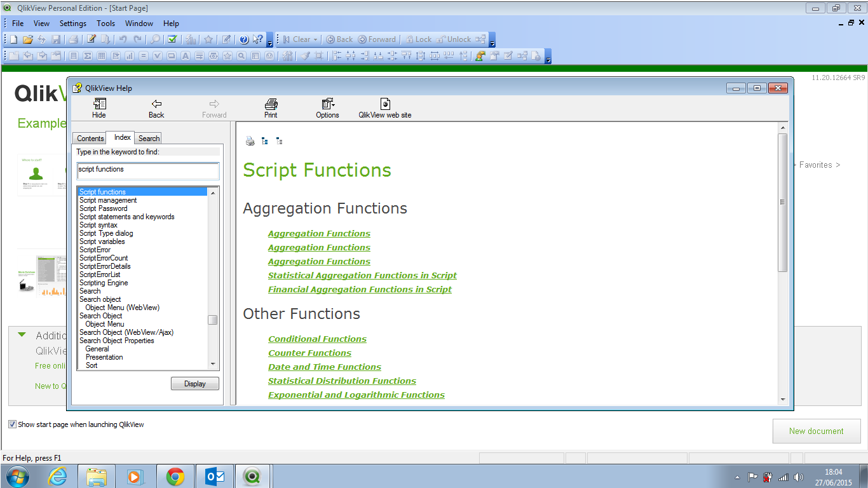Image resolution: width=868 pixels, height=488 pixels.
Task: Click the smiley face icon in design toolbar
Action: point(269,56)
